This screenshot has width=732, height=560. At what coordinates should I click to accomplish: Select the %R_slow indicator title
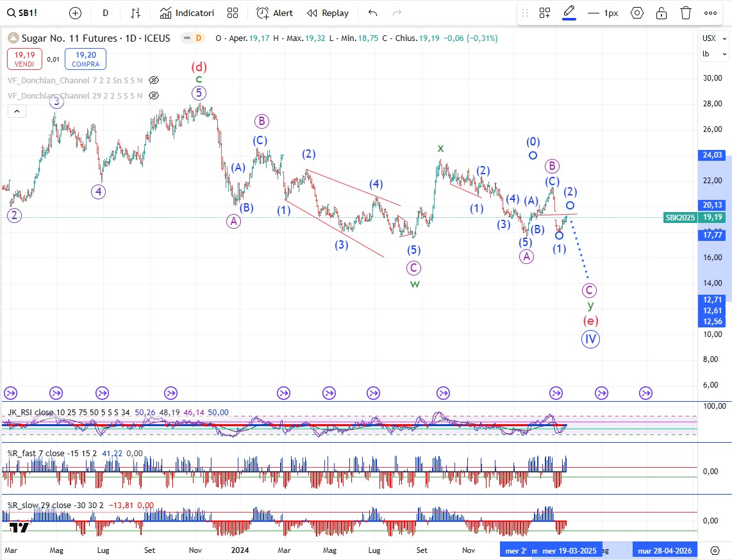click(56, 505)
